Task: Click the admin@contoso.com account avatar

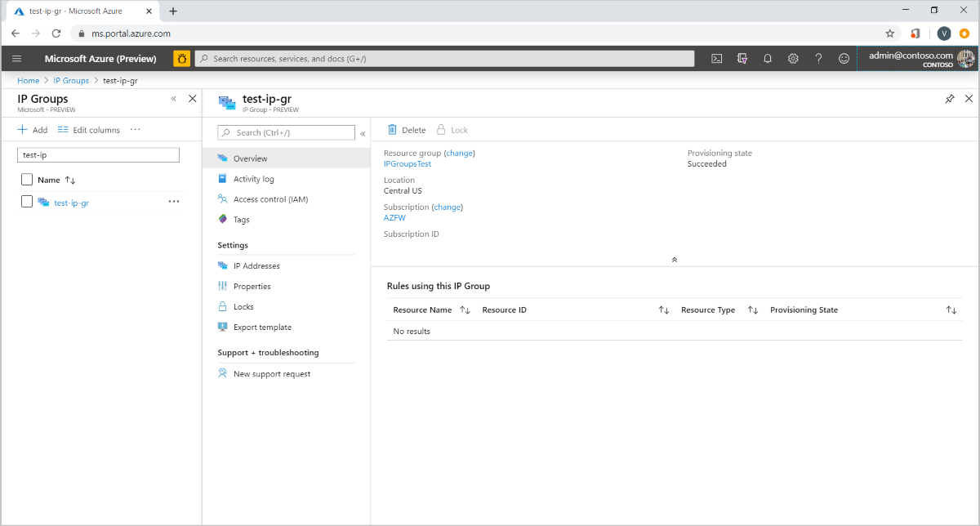Action: (x=966, y=59)
